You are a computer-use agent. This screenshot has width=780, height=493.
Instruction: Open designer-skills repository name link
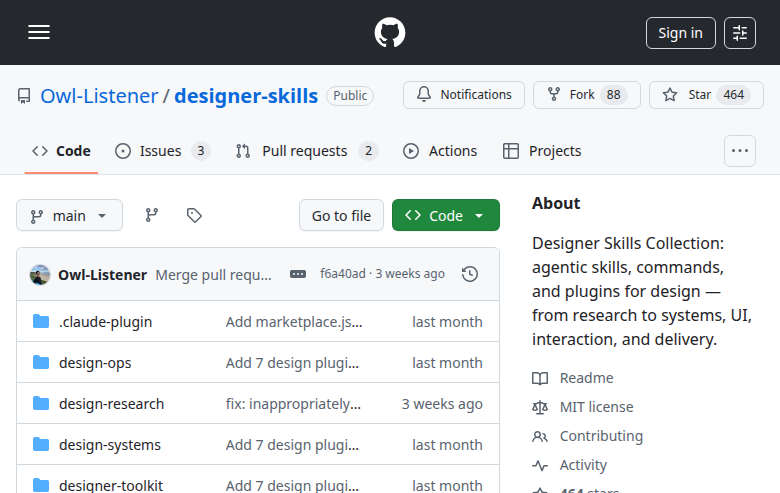coord(246,96)
